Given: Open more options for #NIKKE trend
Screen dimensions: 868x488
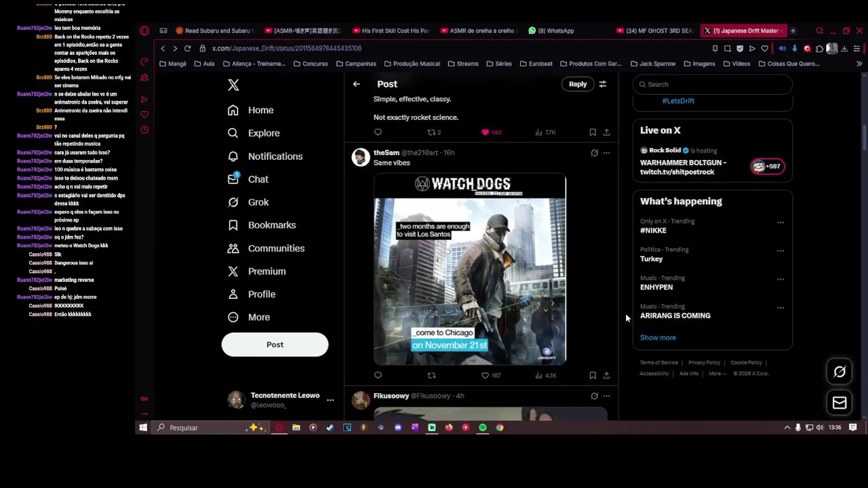Looking at the screenshot, I should [x=781, y=222].
